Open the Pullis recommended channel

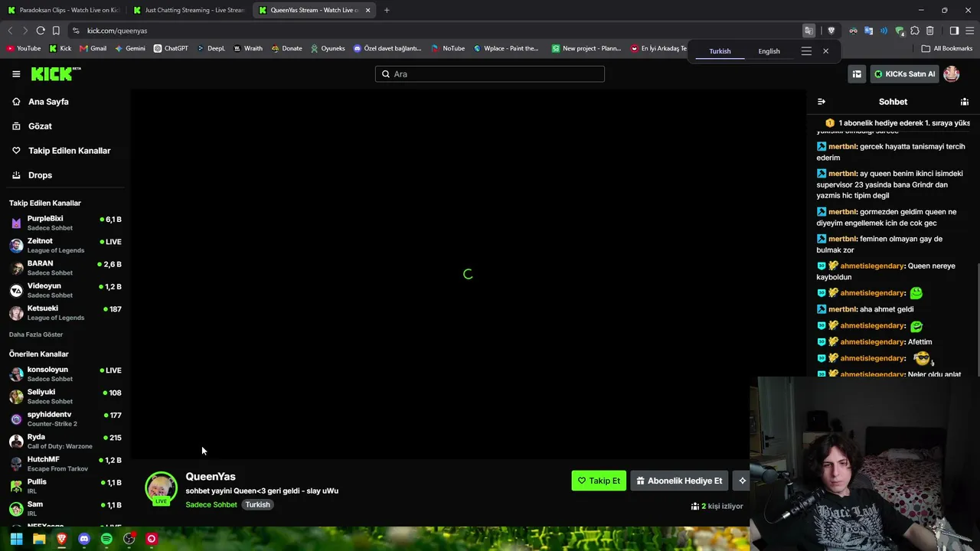pyautogui.click(x=65, y=486)
